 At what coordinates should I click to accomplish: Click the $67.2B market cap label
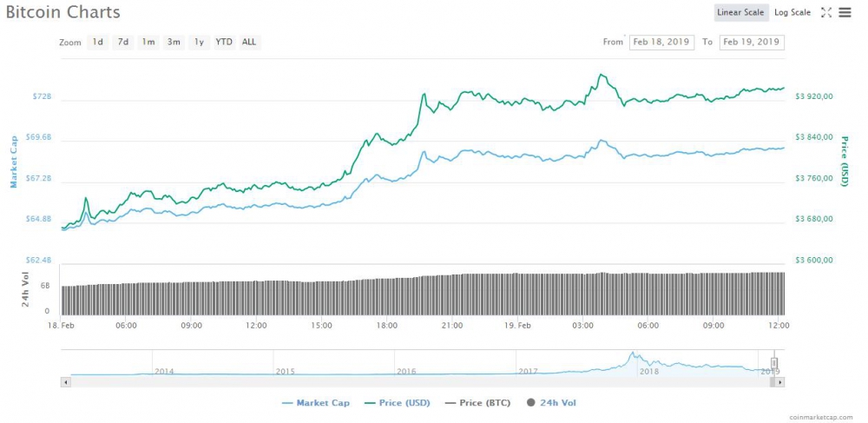(x=39, y=178)
